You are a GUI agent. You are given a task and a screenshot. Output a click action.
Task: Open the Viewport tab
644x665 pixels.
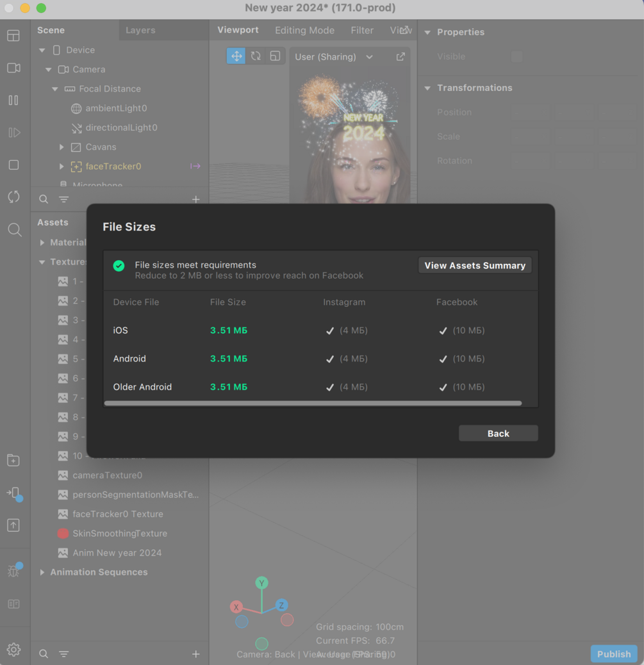point(238,29)
